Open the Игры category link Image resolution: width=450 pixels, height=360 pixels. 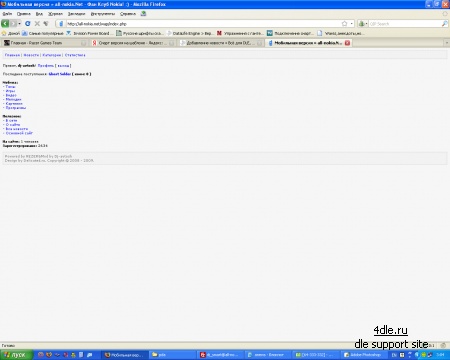(x=10, y=91)
